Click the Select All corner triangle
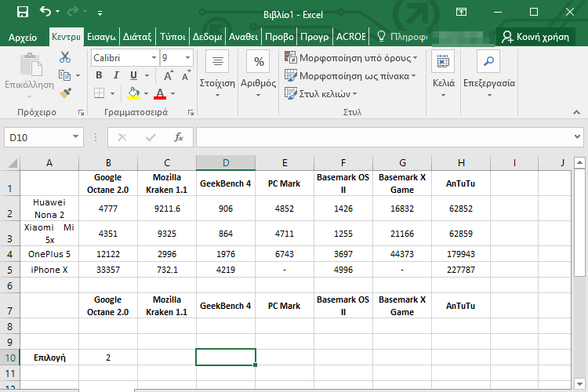Screen dimensions: 588x392 13,163
